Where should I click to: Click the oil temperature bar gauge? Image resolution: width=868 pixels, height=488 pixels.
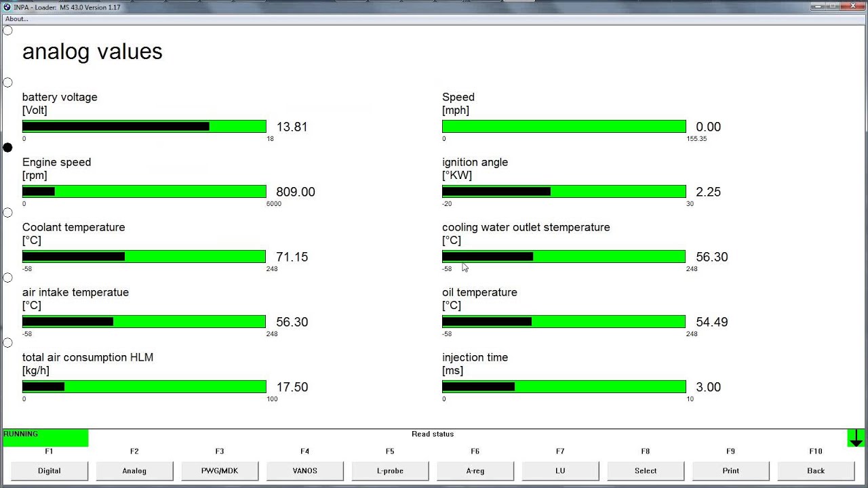[564, 322]
